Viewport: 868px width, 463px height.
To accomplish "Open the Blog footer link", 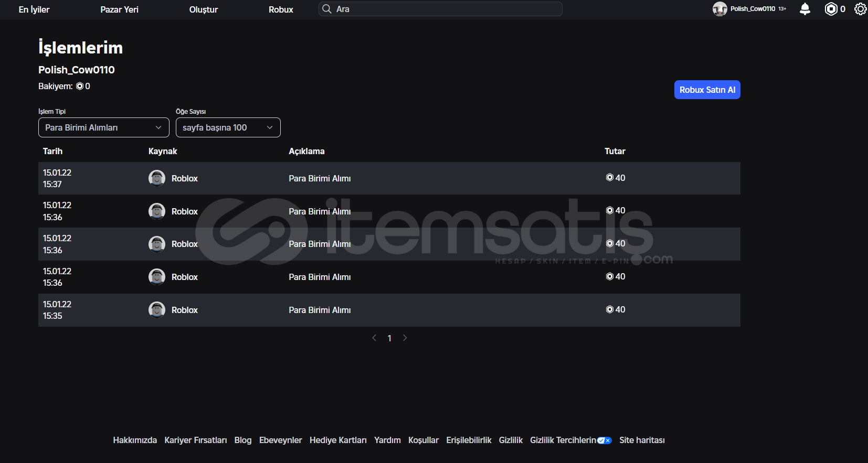I will pos(243,440).
